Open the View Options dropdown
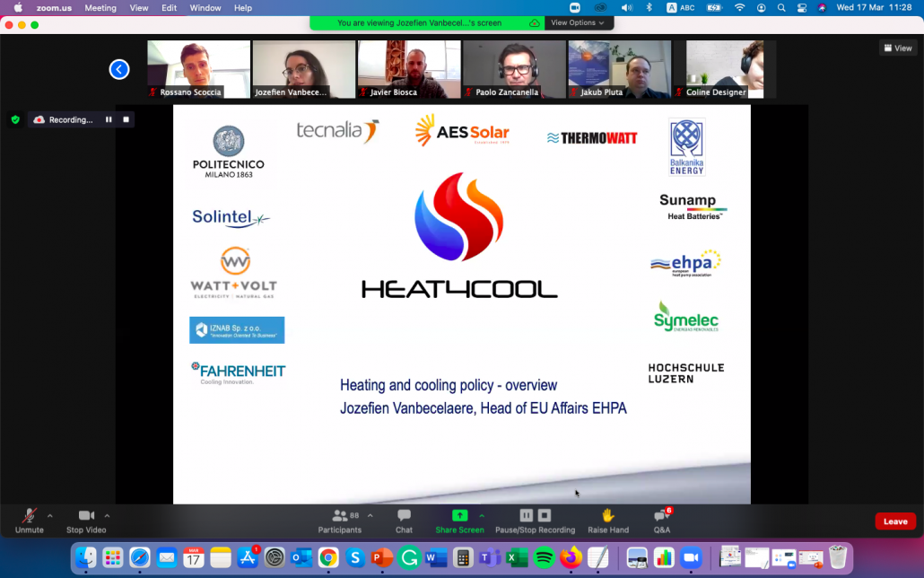This screenshot has height=578, width=924. [578, 23]
